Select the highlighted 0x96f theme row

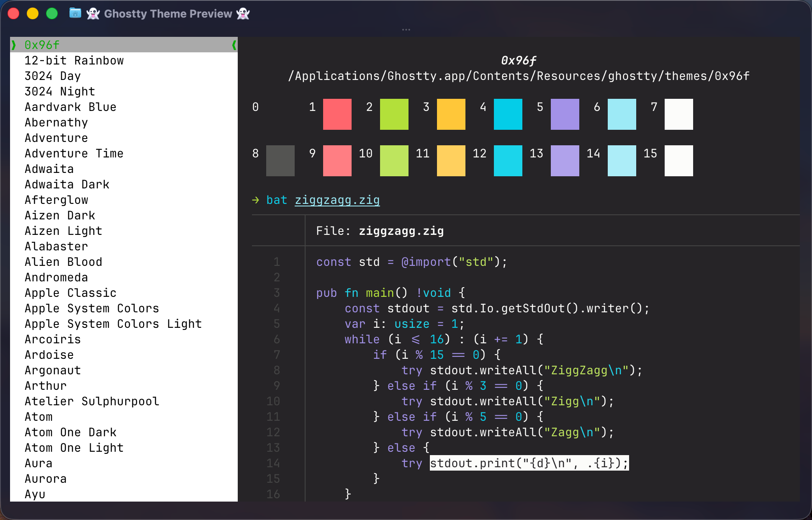pos(124,45)
